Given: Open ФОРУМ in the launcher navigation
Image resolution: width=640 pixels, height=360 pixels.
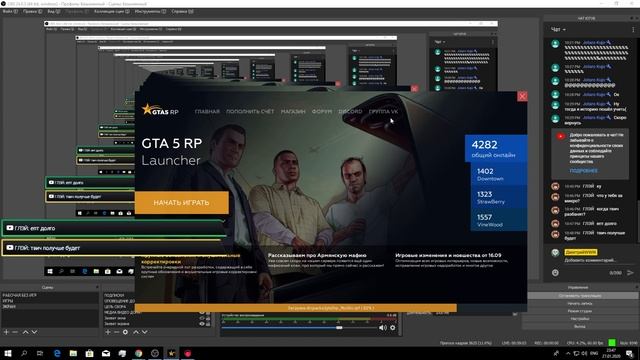Looking at the screenshot, I should coord(322,111).
